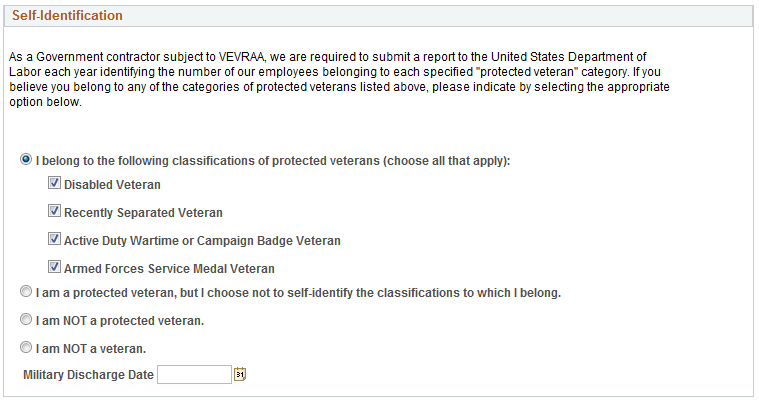The image size is (759, 402).
Task: Focus the Military Discharge Date input field
Action: point(195,374)
